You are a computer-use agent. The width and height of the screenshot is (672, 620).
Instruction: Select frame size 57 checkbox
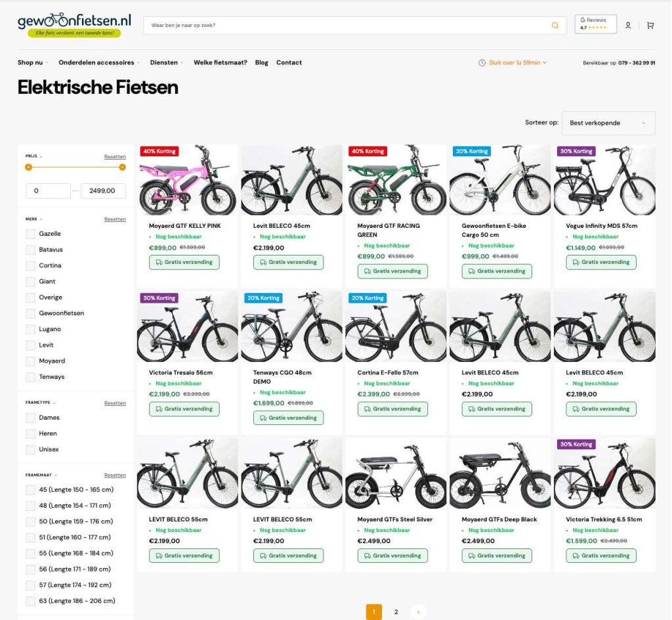(x=30, y=585)
